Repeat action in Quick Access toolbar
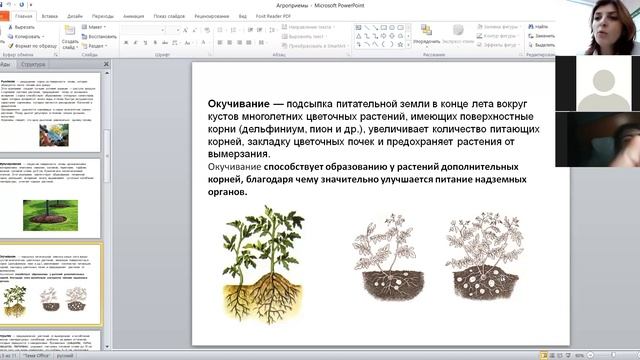This screenshot has height=360, width=640. tap(21, 5)
